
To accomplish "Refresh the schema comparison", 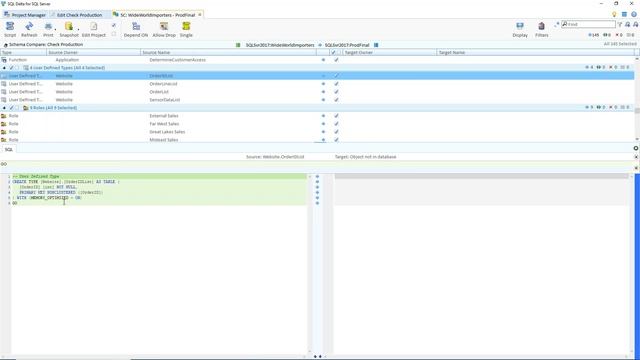I will click(x=29, y=29).
